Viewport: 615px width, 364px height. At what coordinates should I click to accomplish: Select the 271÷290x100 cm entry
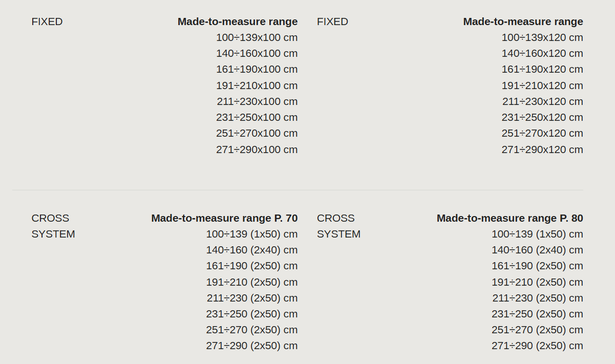pos(257,149)
